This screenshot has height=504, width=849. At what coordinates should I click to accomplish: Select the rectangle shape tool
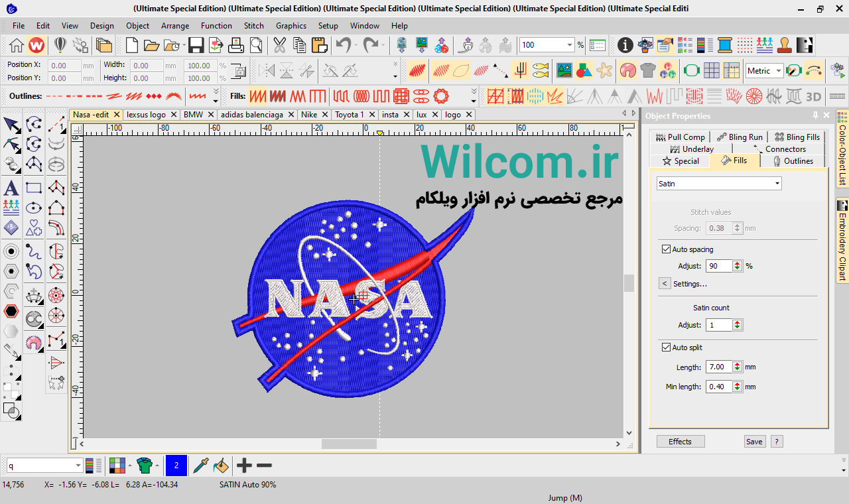pyautogui.click(x=34, y=188)
